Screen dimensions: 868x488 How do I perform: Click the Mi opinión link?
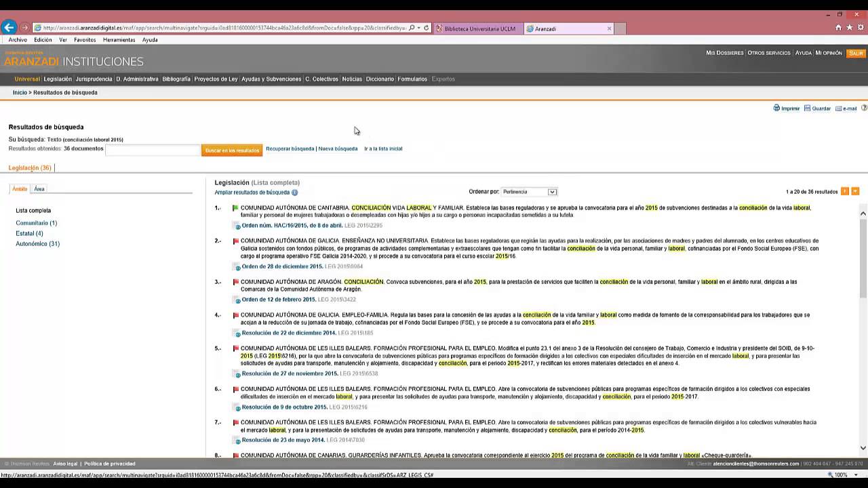click(x=829, y=53)
